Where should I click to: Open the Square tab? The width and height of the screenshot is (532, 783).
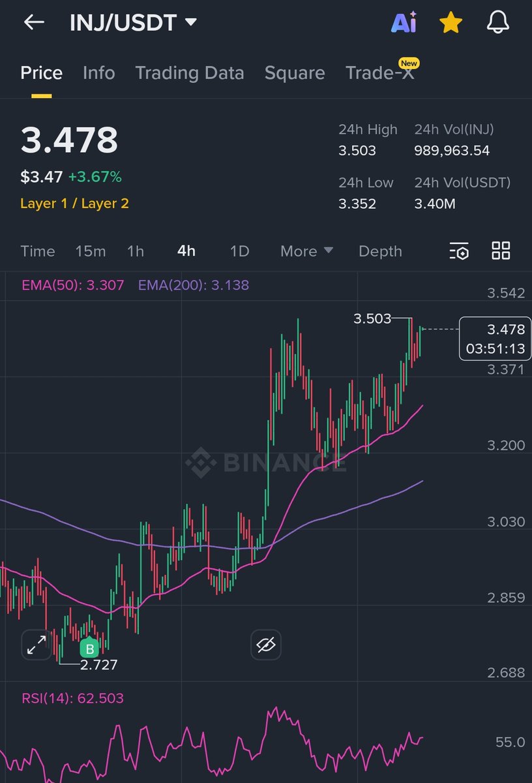pyautogui.click(x=295, y=72)
